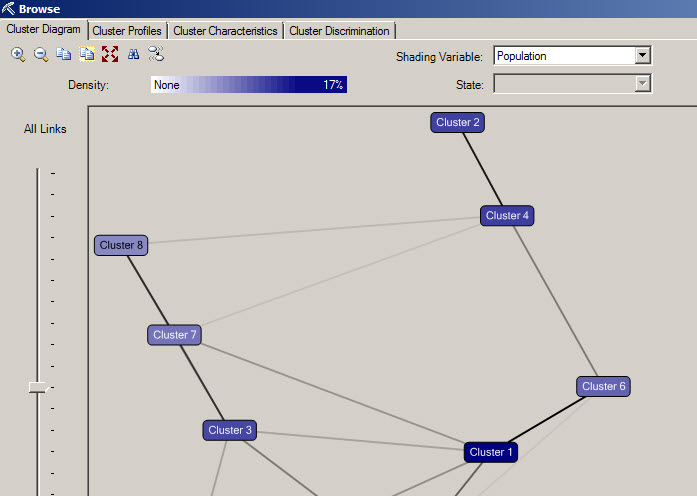The height and width of the screenshot is (496, 697).
Task: Click the Improve Layout nodes icon
Action: click(x=156, y=54)
